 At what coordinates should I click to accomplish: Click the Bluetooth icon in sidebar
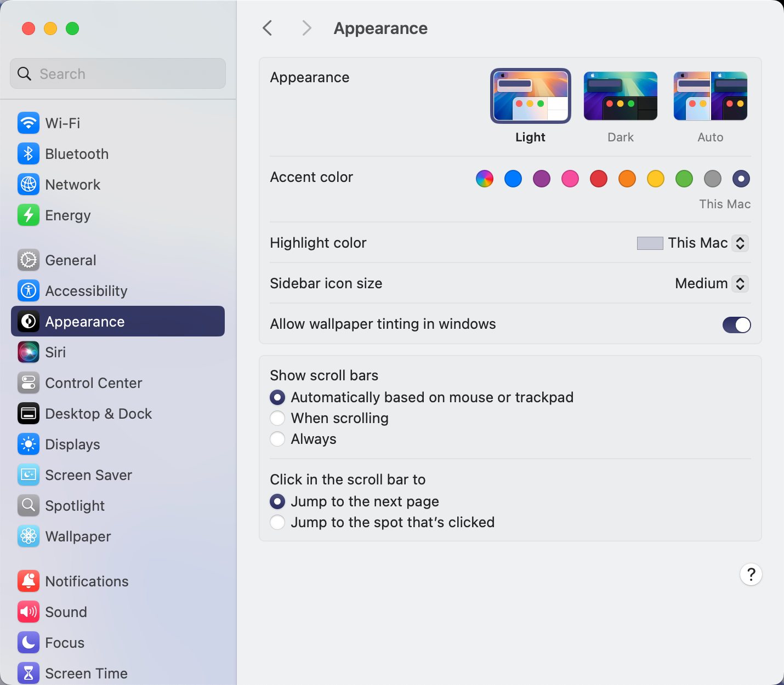point(29,154)
